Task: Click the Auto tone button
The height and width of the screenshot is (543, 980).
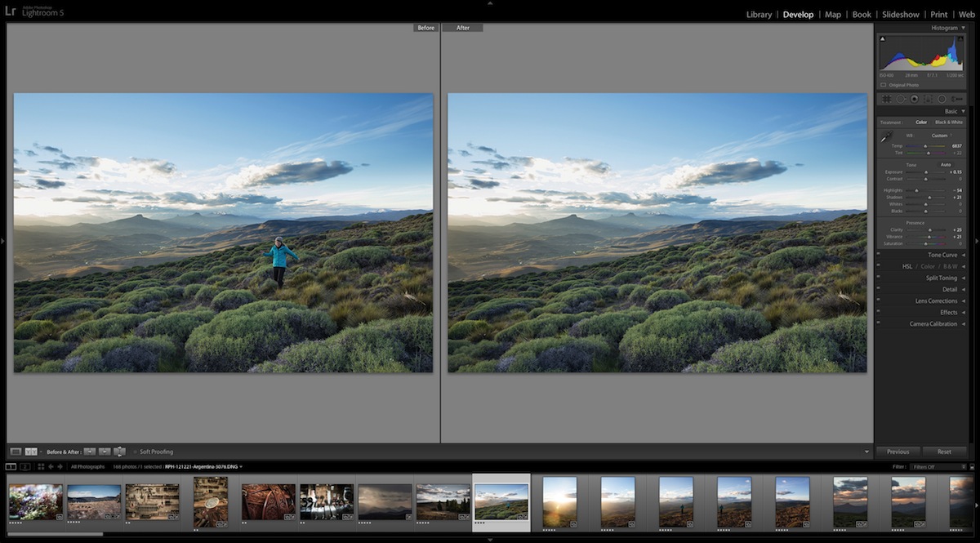Action: click(946, 164)
